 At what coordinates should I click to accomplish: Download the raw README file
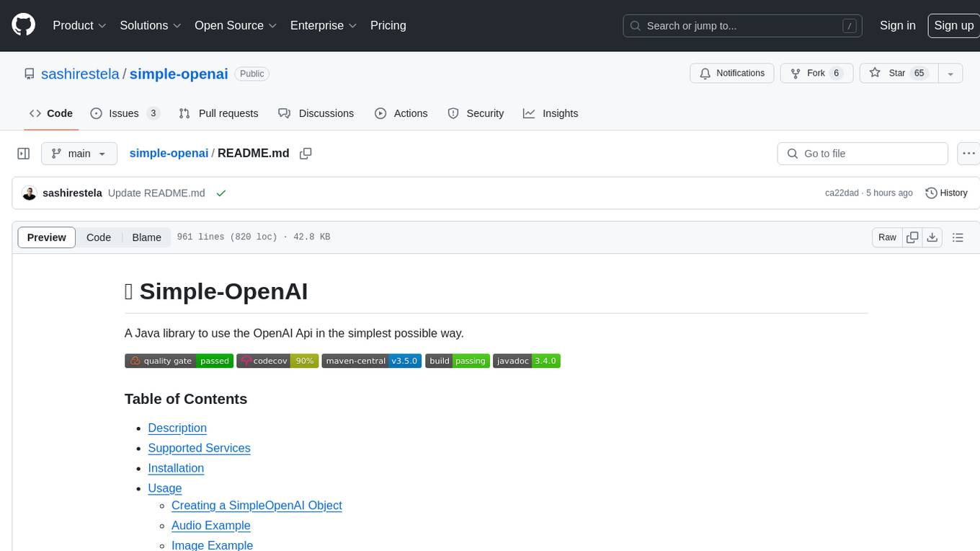point(932,237)
